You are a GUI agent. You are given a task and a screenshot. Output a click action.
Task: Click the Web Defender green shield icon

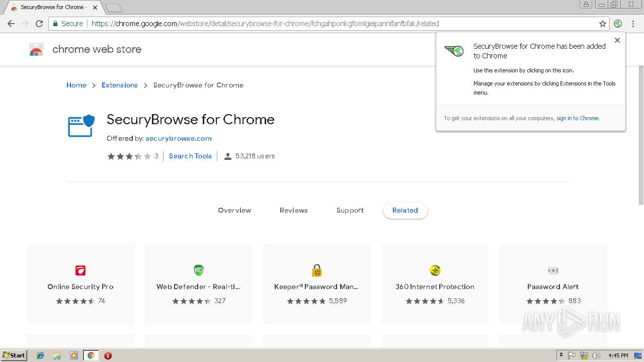pyautogui.click(x=199, y=270)
